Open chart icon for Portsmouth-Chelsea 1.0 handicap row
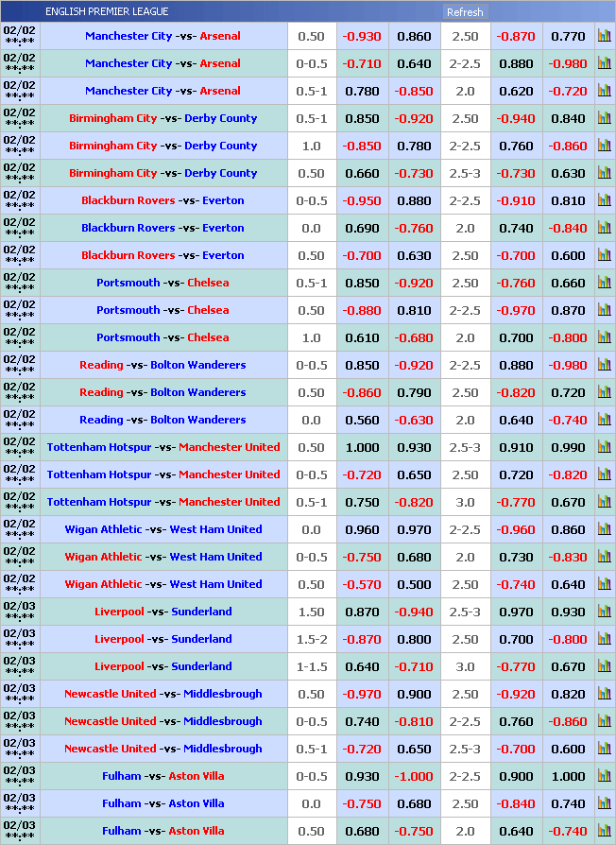 pyautogui.click(x=604, y=338)
